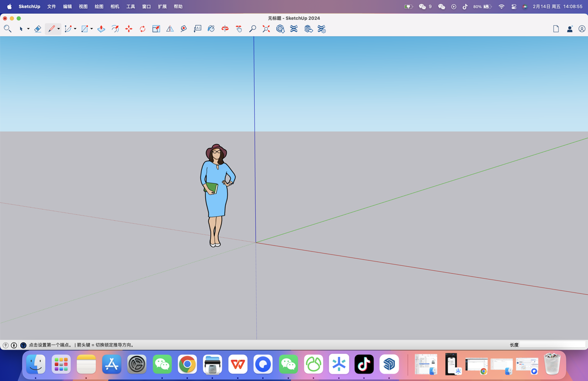This screenshot has height=381, width=588.
Task: Activate the Rotate tool
Action: pos(143,29)
